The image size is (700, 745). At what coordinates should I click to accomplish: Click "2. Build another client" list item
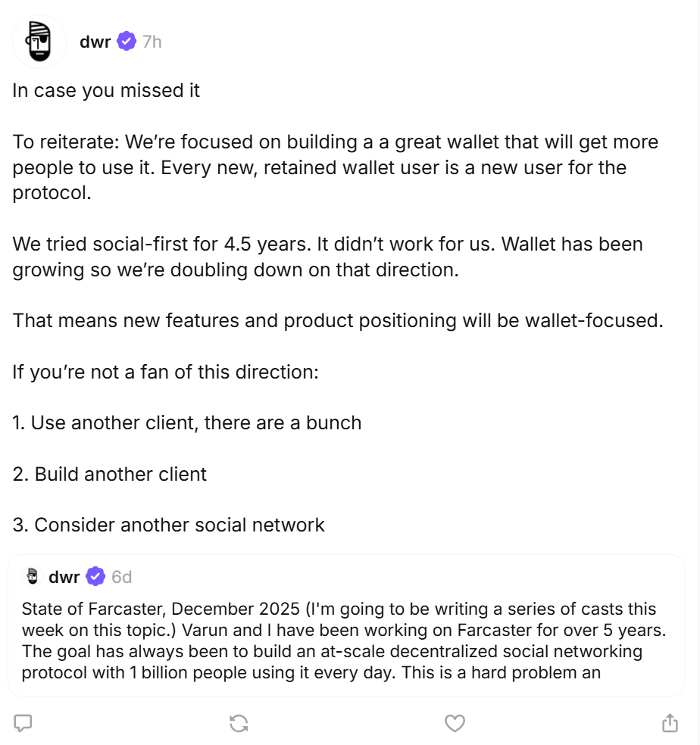(x=109, y=474)
